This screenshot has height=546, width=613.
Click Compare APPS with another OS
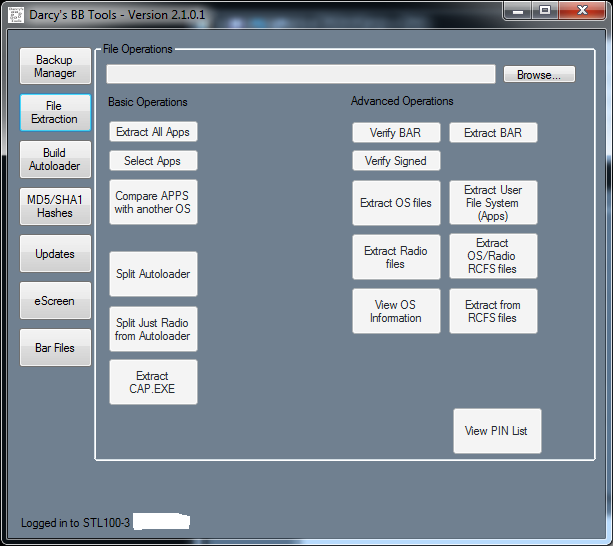(x=153, y=203)
